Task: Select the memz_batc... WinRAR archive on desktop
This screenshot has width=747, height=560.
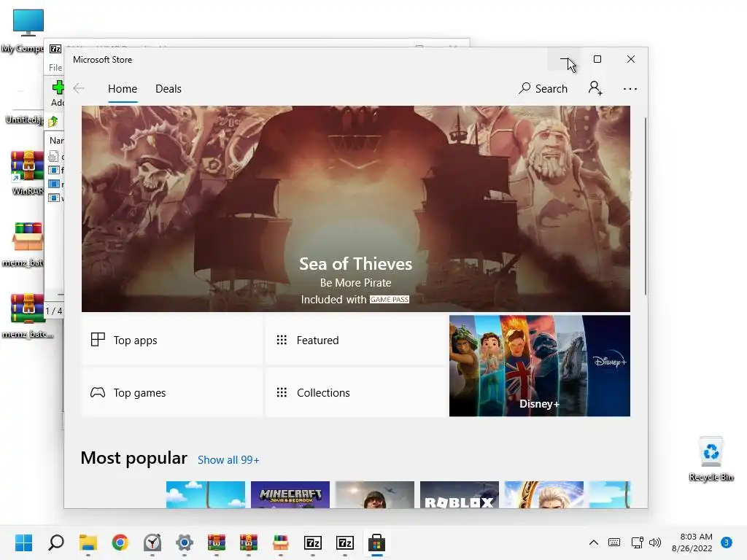Action: click(28, 315)
